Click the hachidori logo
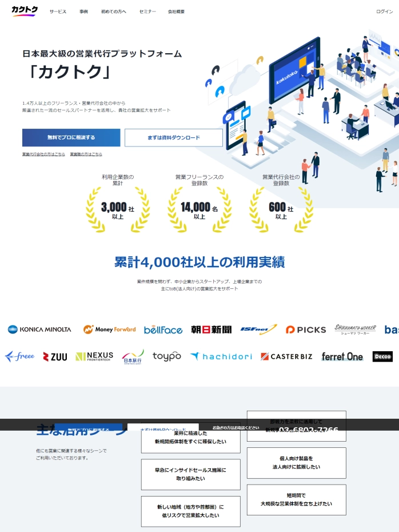 pos(221,356)
